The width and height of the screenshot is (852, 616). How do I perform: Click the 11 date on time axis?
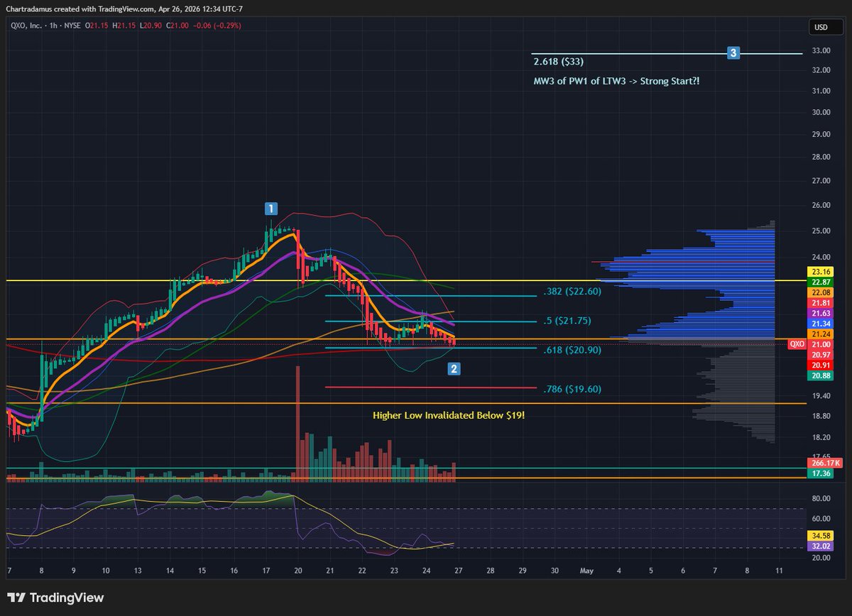[780, 570]
